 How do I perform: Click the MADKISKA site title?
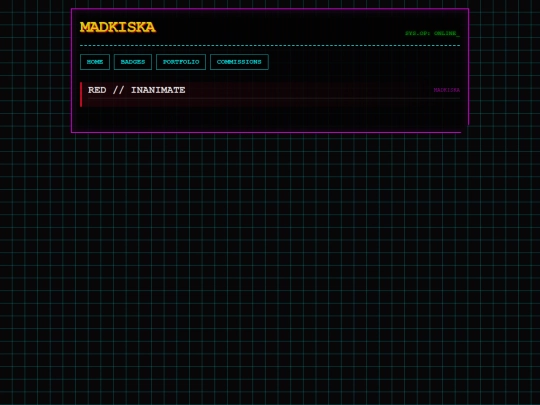pos(118,27)
